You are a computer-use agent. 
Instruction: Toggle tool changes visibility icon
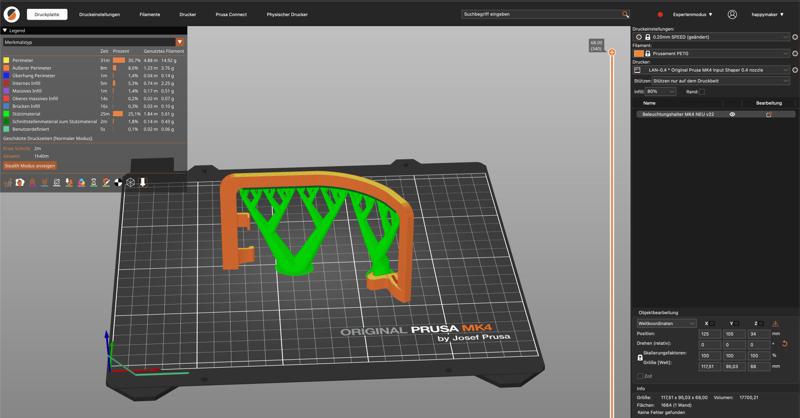click(69, 182)
